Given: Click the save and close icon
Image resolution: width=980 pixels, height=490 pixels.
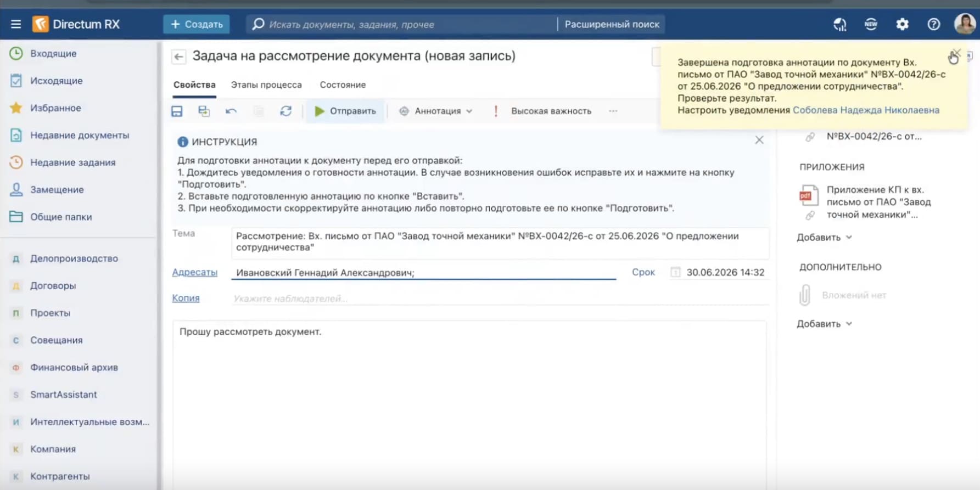Looking at the screenshot, I should pos(204,111).
